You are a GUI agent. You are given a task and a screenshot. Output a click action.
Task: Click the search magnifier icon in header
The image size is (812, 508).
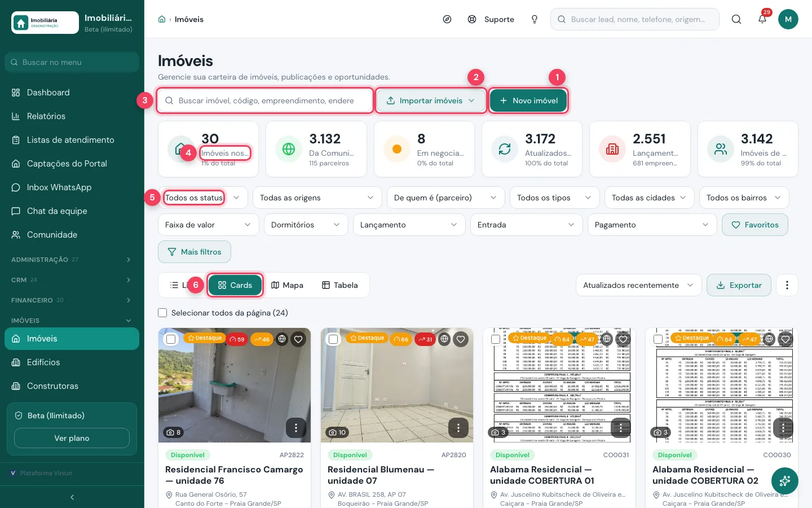736,19
